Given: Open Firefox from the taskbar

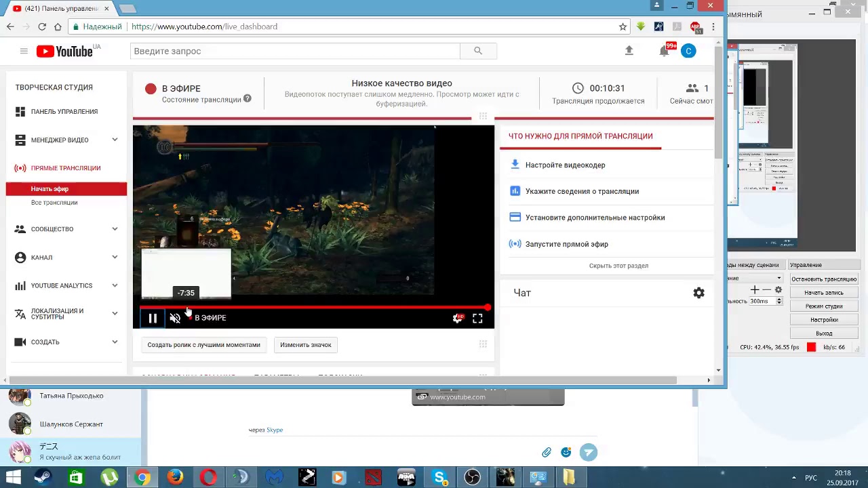Looking at the screenshot, I should tap(175, 478).
